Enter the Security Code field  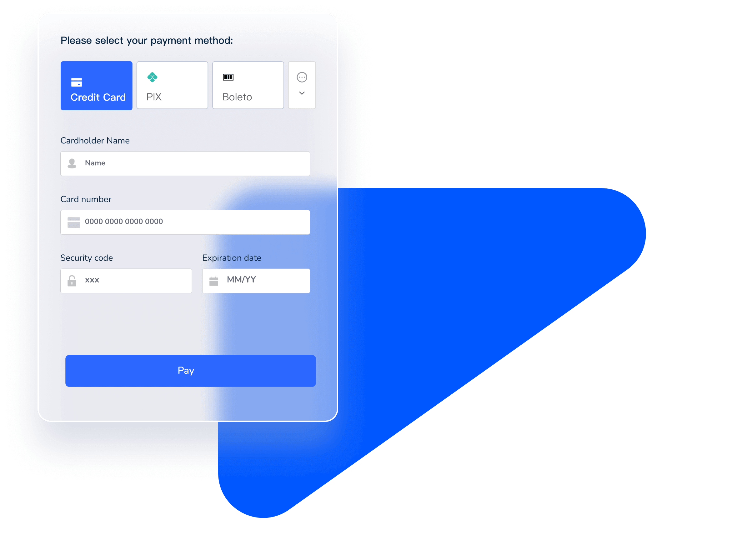(x=127, y=280)
